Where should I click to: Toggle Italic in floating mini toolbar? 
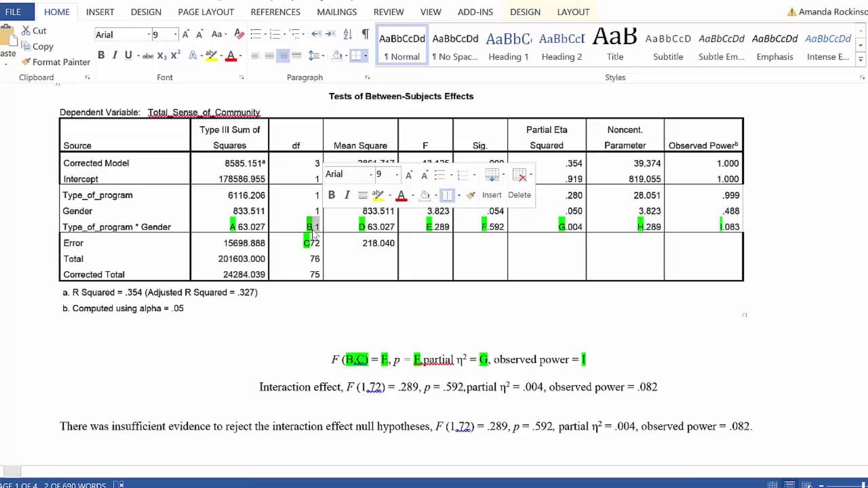(x=347, y=195)
